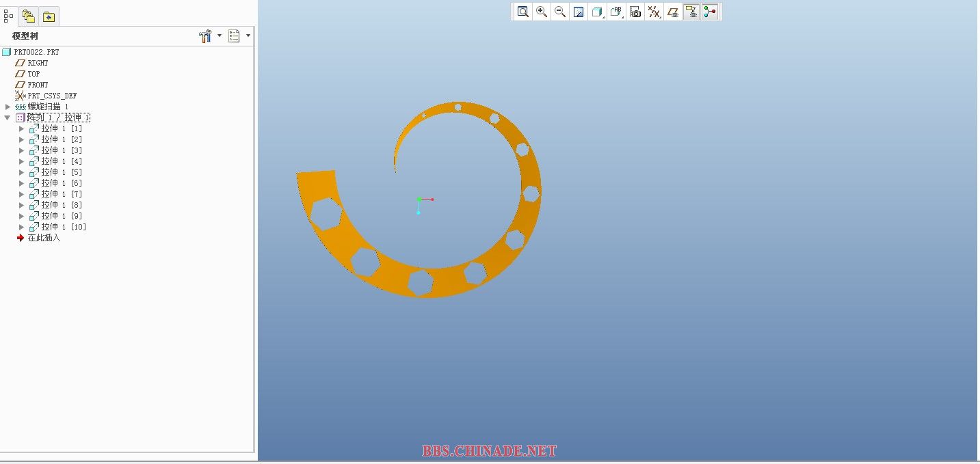Screen dimensions: 980x464
Task: Click the plane icon beside FRONT
Action: (21, 85)
